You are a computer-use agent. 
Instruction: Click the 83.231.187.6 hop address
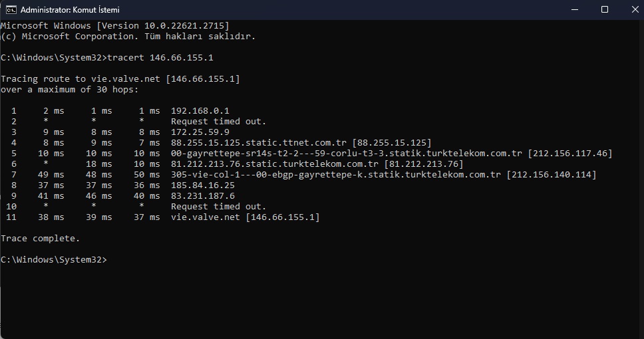pos(203,196)
